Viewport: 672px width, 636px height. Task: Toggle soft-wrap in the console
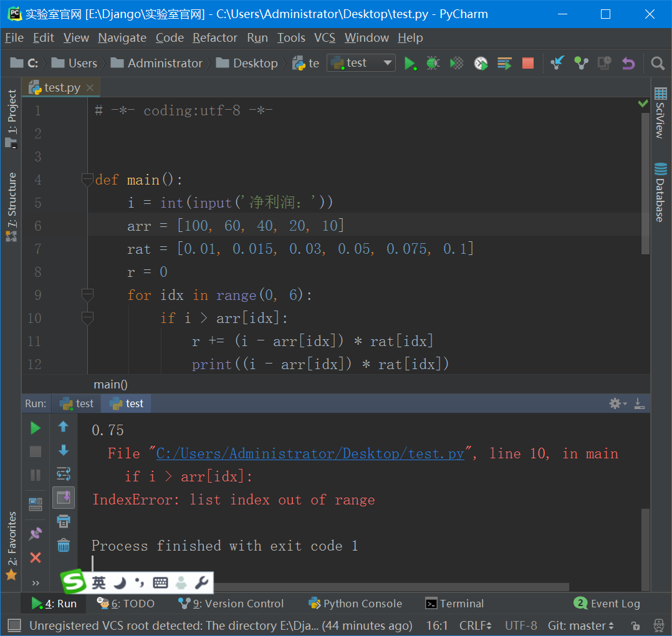[64, 474]
